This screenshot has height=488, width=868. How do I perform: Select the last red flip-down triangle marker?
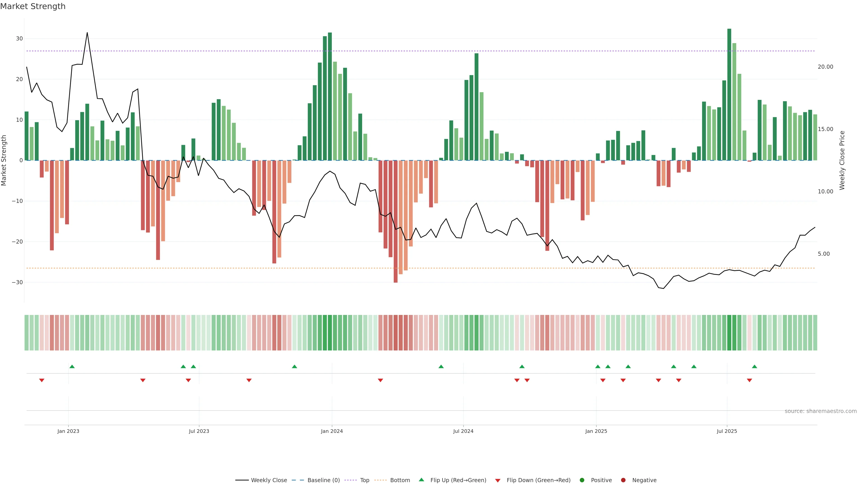(749, 380)
